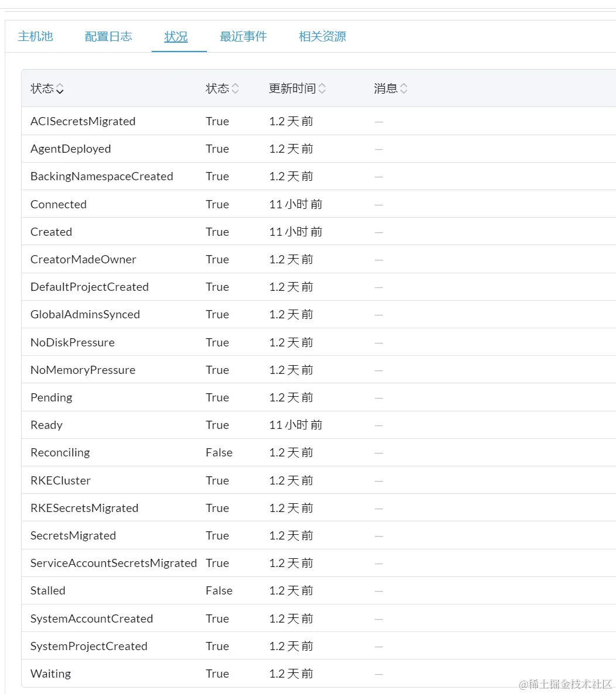Image resolution: width=616 pixels, height=694 pixels.
Task: Click 1.2 天前 in the Stalled row
Action: [x=291, y=590]
